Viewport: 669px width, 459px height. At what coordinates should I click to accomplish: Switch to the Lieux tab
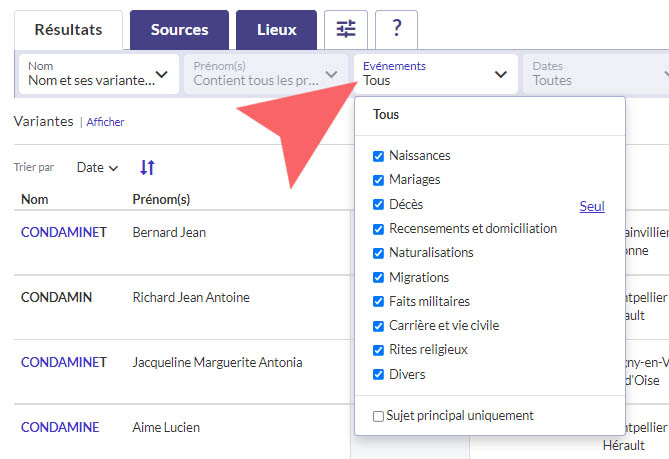tap(276, 30)
